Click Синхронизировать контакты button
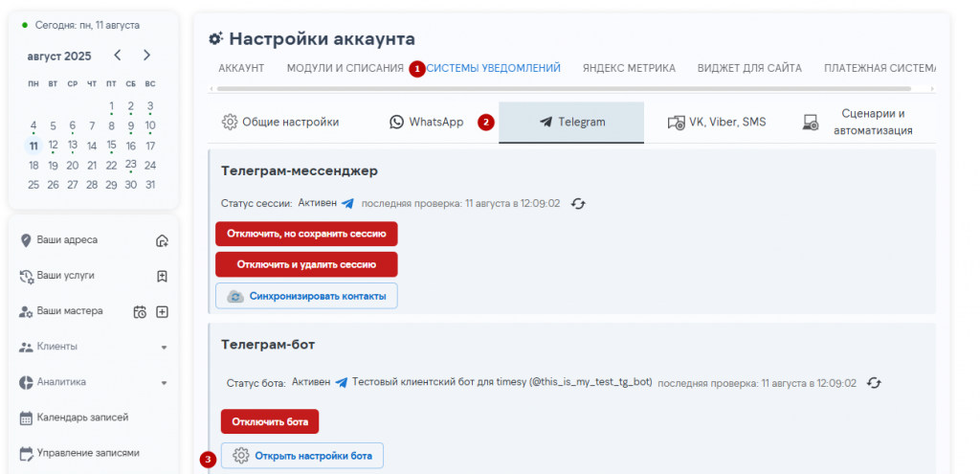This screenshot has height=474, width=980. 306,296
